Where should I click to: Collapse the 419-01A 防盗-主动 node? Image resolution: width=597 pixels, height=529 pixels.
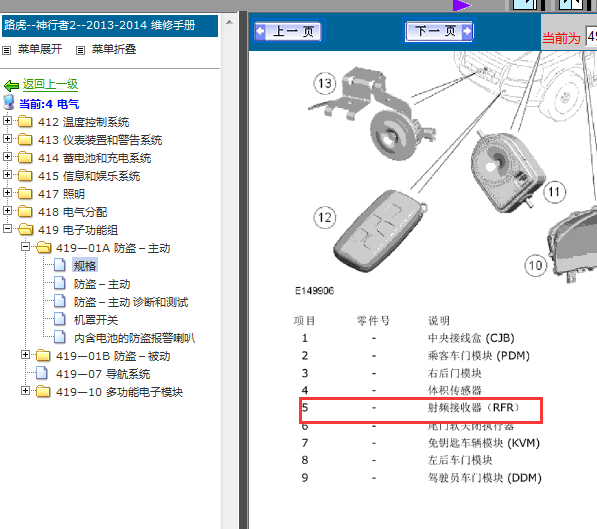coord(25,247)
